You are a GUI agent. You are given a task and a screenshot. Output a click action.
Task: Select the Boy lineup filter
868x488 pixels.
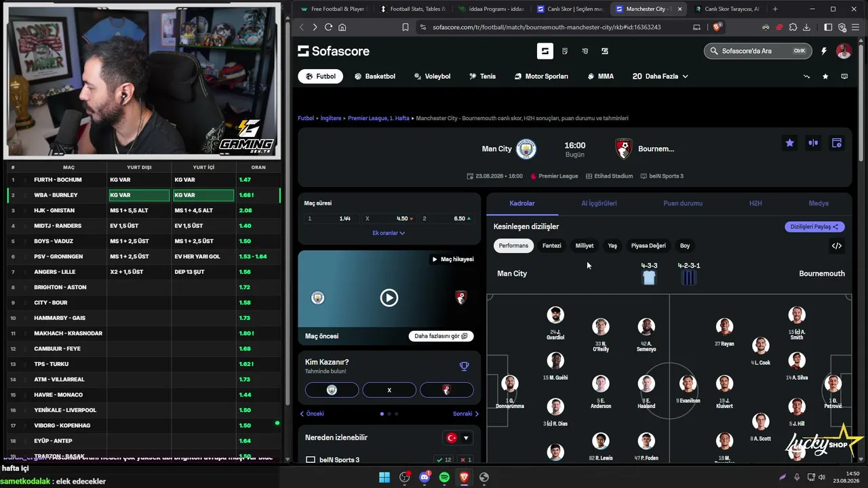pyautogui.click(x=685, y=246)
